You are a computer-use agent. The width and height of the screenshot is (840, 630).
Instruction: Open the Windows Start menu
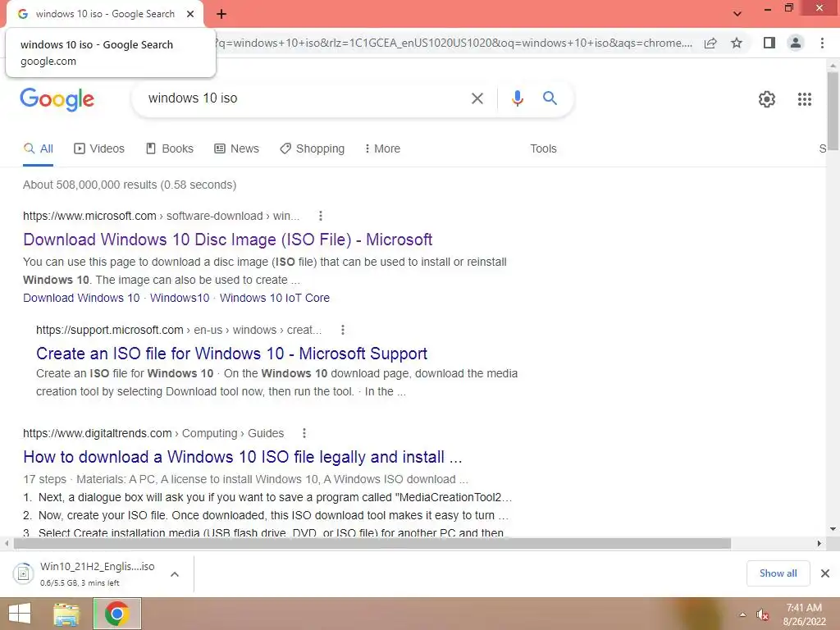pyautogui.click(x=20, y=614)
